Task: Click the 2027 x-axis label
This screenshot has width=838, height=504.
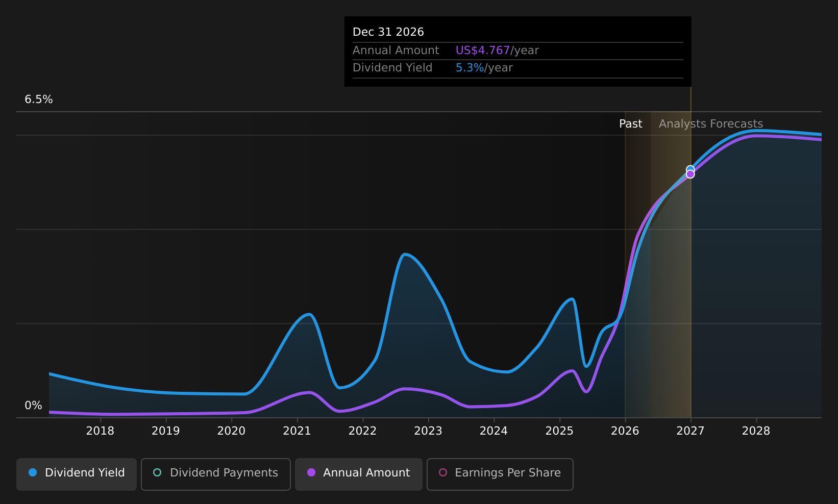Action: 691,431
